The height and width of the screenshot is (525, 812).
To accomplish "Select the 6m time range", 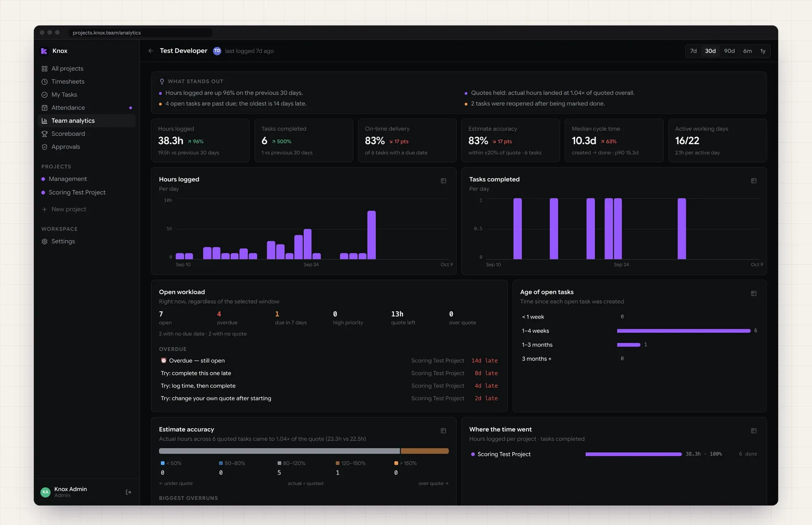I will [747, 51].
